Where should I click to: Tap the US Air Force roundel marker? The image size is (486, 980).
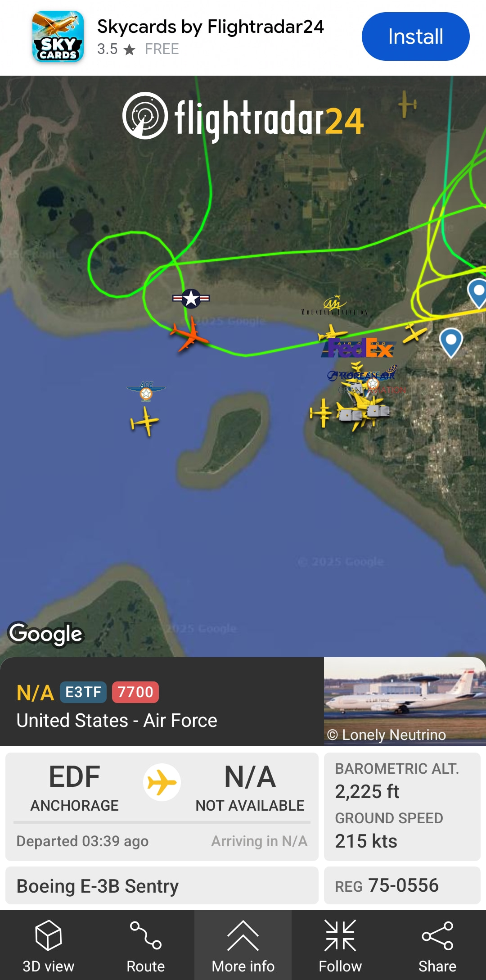coord(191,298)
